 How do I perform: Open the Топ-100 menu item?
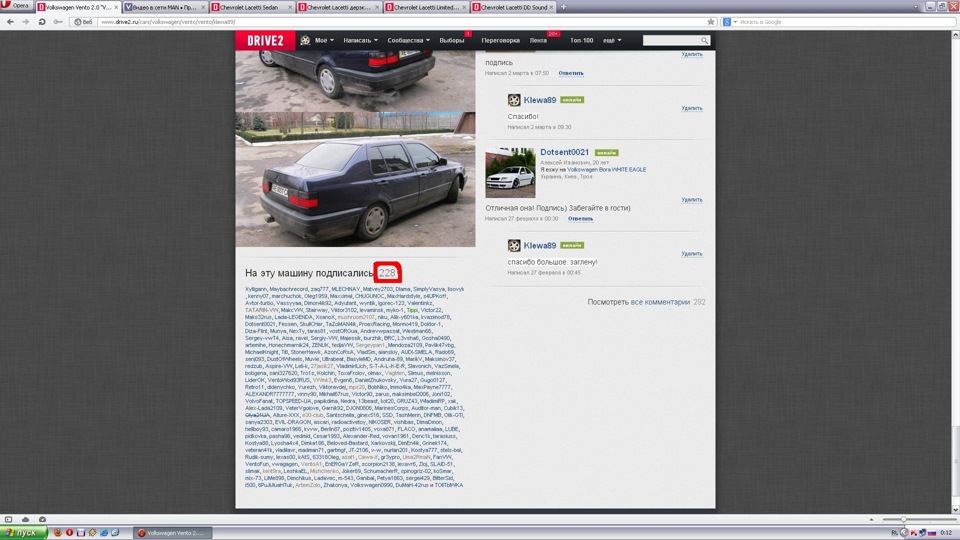point(582,40)
